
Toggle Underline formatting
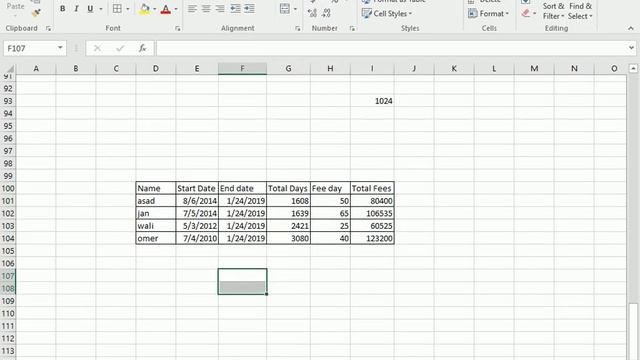pyautogui.click(x=90, y=9)
